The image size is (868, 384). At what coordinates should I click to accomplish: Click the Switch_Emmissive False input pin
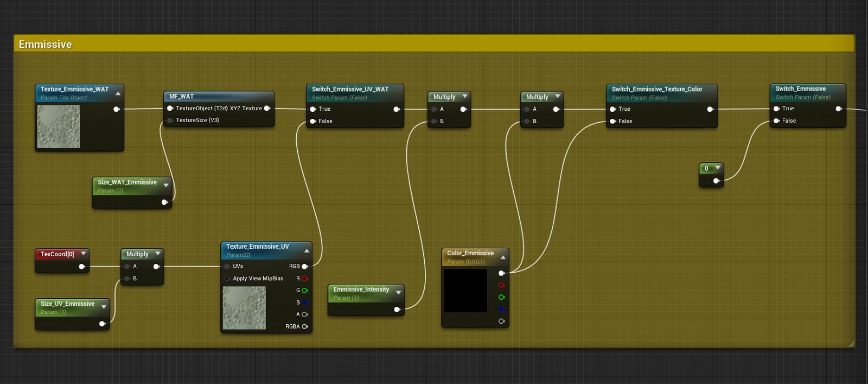[x=777, y=121]
